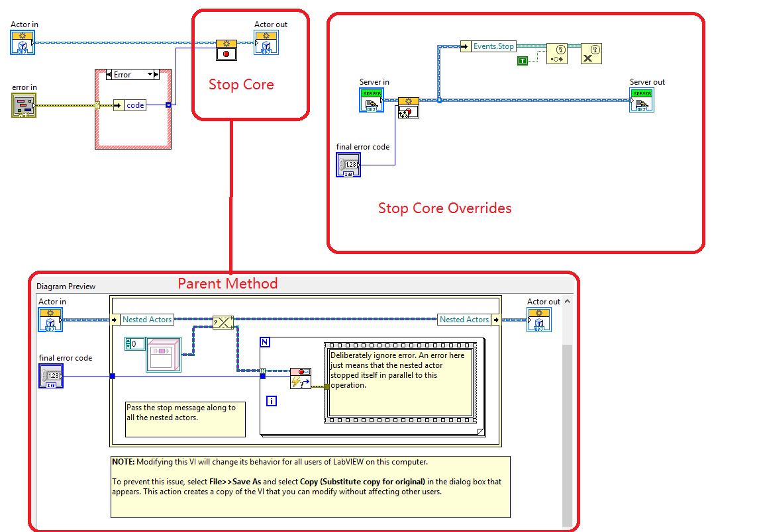759x532 pixels.
Task: Select the error in cluster control icon
Action: click(x=24, y=106)
